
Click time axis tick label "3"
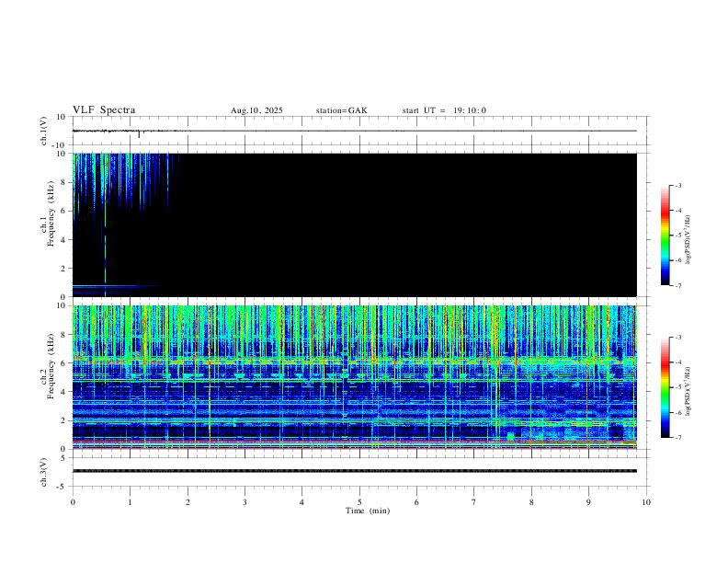(245, 502)
